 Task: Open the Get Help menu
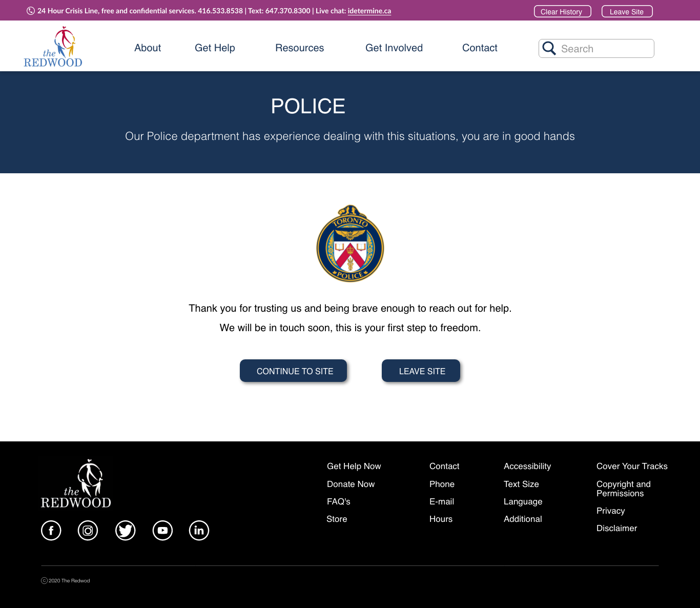pyautogui.click(x=215, y=48)
